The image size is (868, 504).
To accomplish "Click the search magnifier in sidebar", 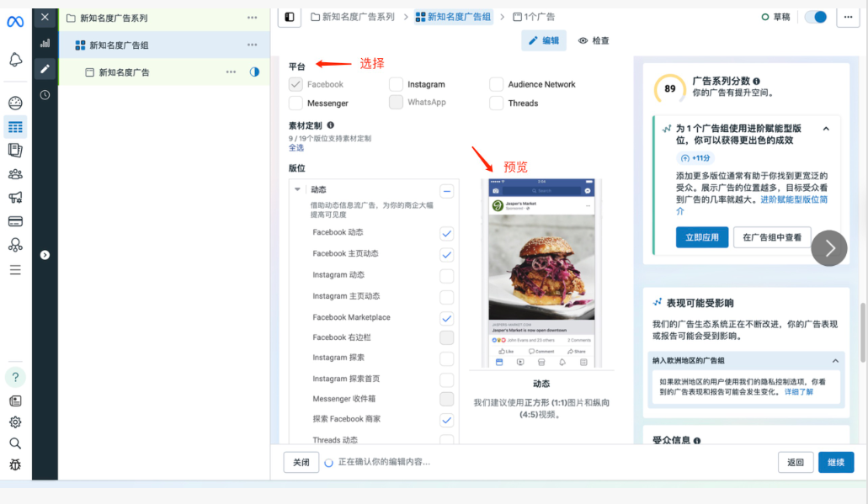I will point(15,443).
